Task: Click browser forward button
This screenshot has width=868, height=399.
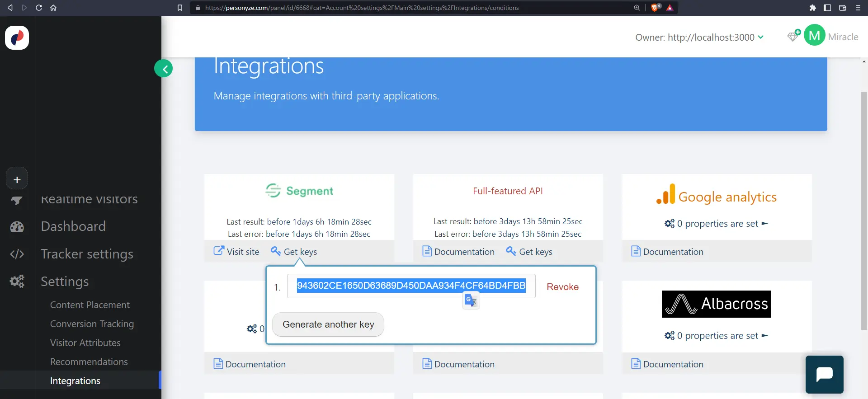Action: coord(24,8)
